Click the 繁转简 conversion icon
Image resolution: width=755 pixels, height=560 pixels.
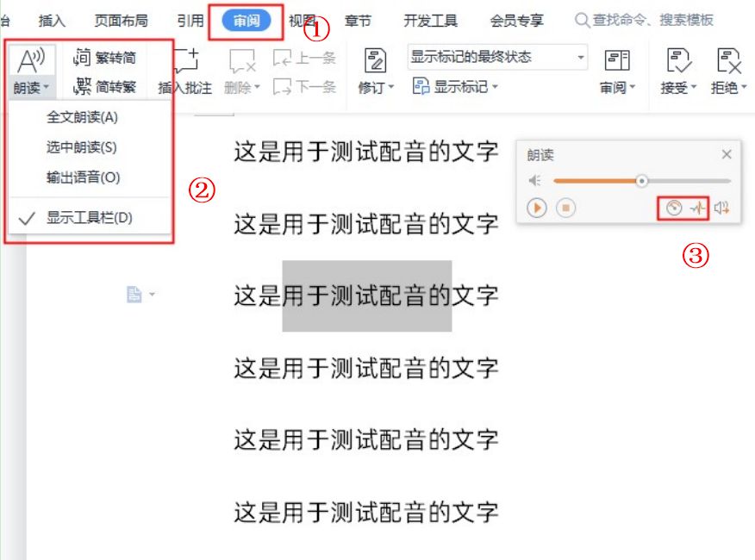tap(81, 58)
